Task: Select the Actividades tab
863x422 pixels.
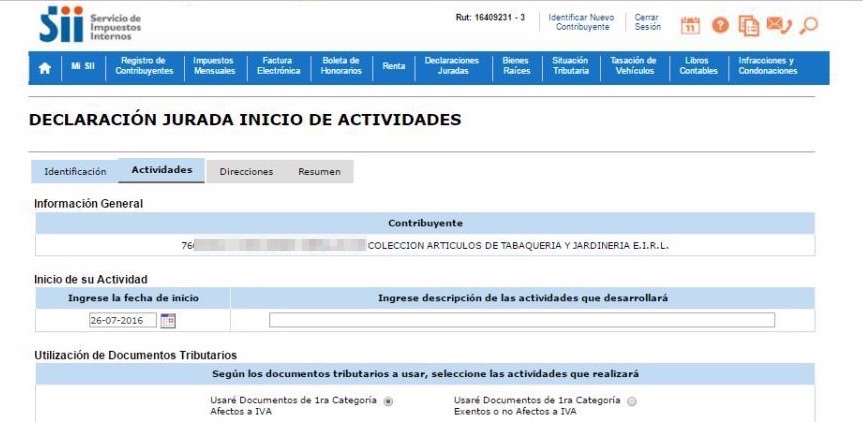Action: [x=162, y=170]
